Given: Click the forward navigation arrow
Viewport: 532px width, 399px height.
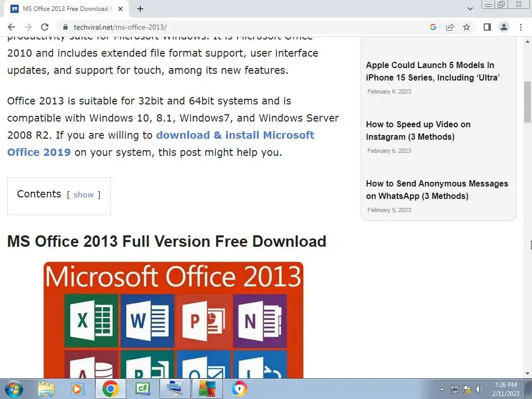Looking at the screenshot, I should point(28,27).
